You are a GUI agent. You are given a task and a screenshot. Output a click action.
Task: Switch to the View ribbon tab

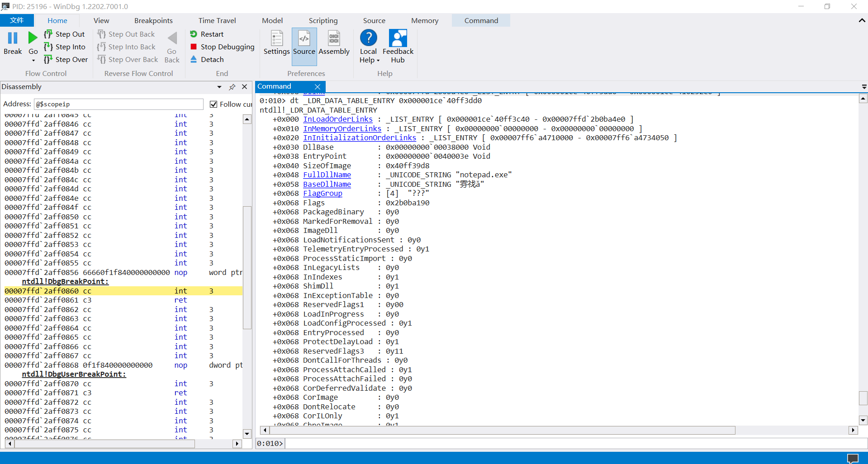(101, 20)
